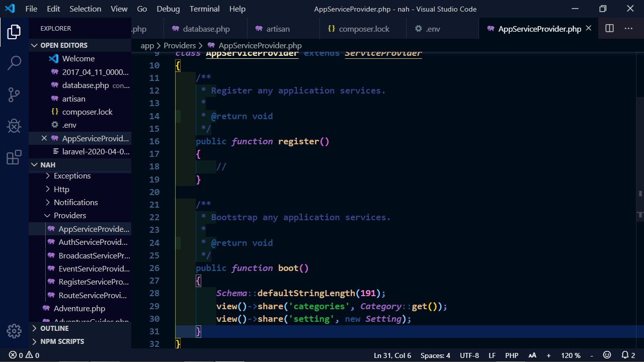Open composer.lock in Open Editors
The image size is (644, 362).
pos(80,112)
